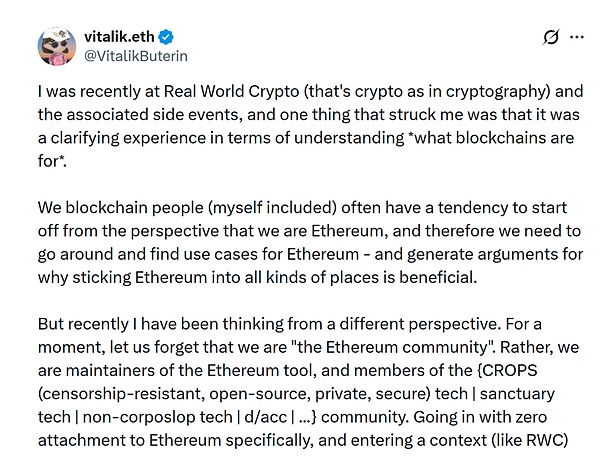Open the three-dot More options menu
Screen dimensions: 600x460
click(x=576, y=37)
